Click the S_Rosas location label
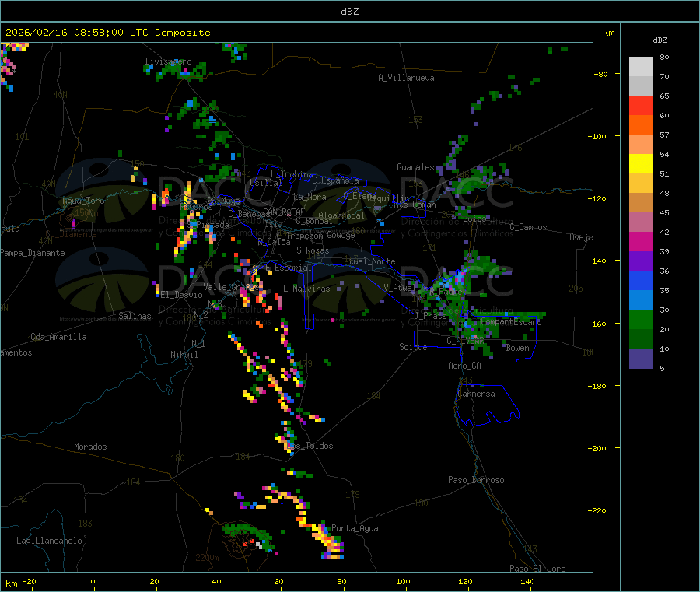 (313, 250)
